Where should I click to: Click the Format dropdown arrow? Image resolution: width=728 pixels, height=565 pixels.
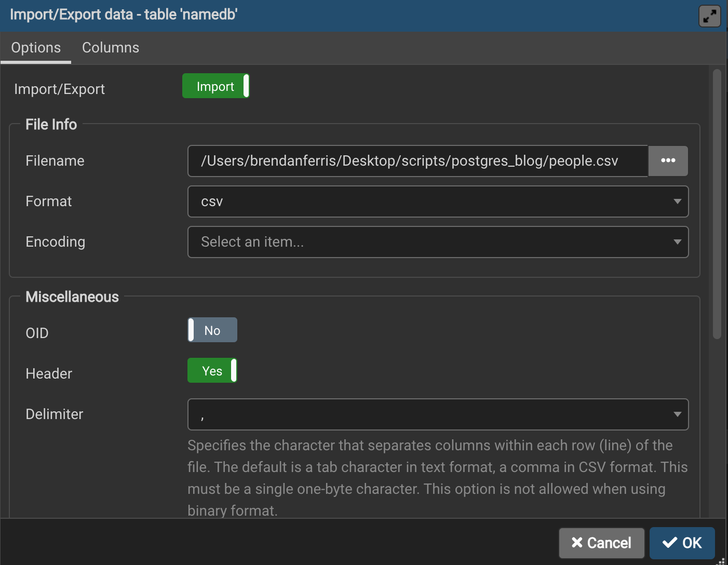(677, 201)
